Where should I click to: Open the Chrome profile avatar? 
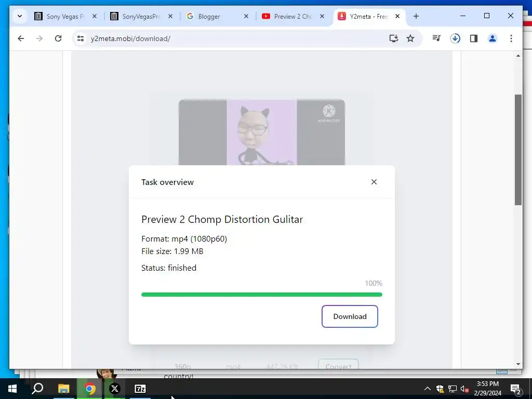[x=493, y=38]
